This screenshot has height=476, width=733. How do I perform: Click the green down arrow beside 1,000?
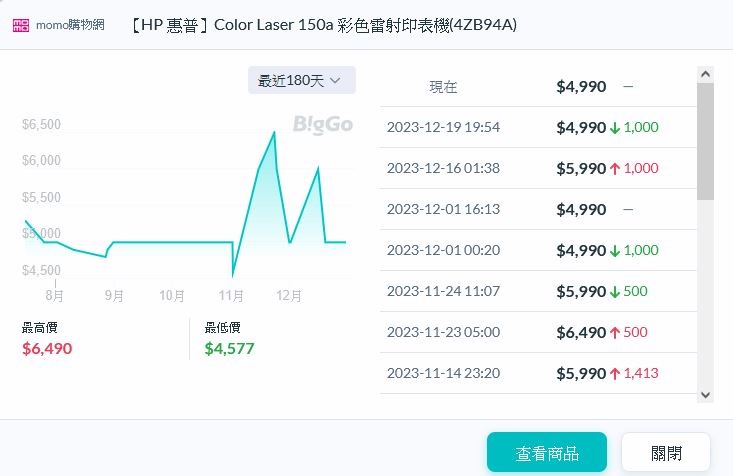[x=615, y=128]
